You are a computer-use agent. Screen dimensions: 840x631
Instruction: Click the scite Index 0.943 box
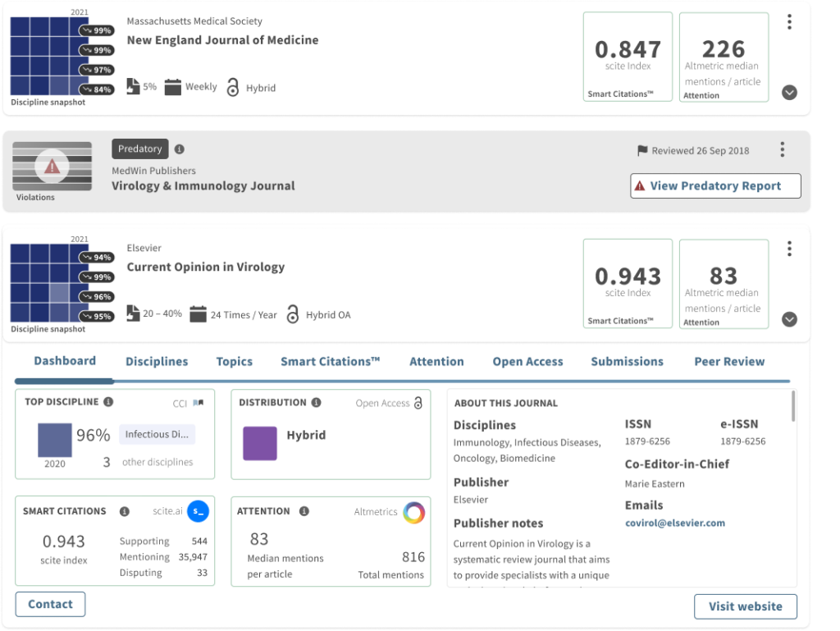pos(628,284)
